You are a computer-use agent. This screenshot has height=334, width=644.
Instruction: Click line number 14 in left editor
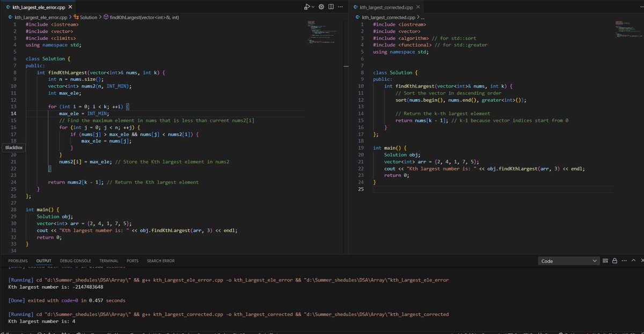pos(14,114)
